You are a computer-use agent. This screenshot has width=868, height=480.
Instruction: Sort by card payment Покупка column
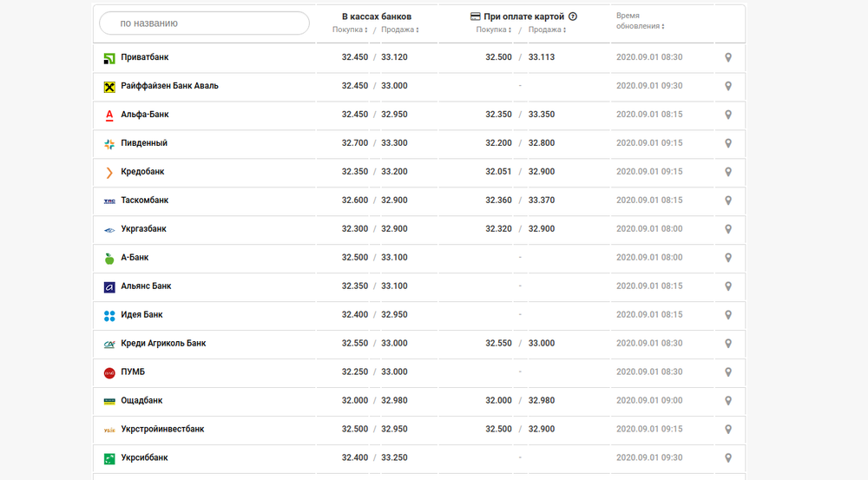click(494, 30)
